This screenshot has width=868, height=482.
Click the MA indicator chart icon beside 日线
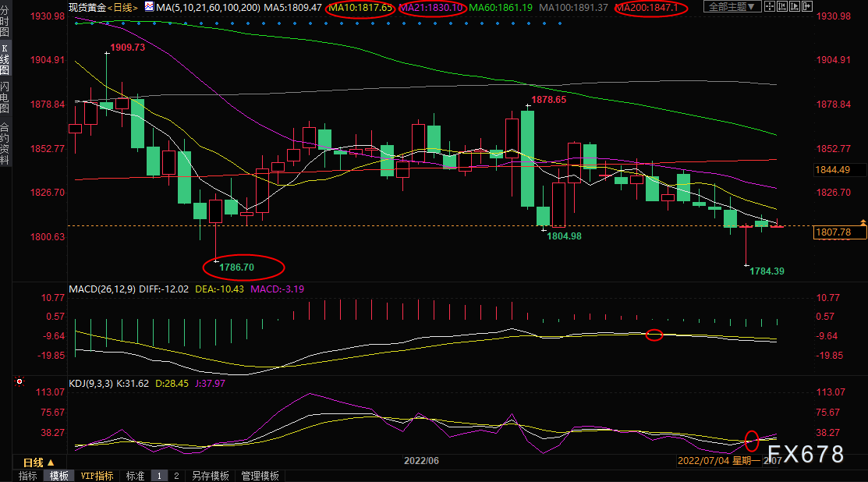click(x=150, y=7)
